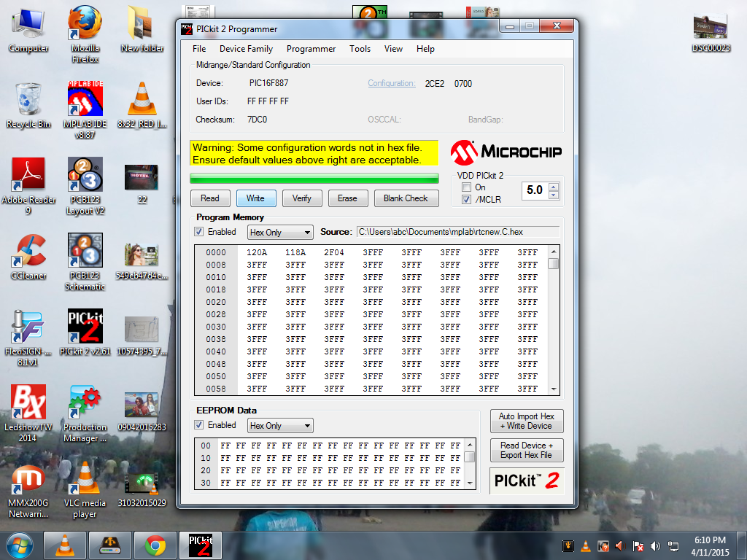747x560 pixels.
Task: Click the Blank Check button
Action: click(x=406, y=198)
